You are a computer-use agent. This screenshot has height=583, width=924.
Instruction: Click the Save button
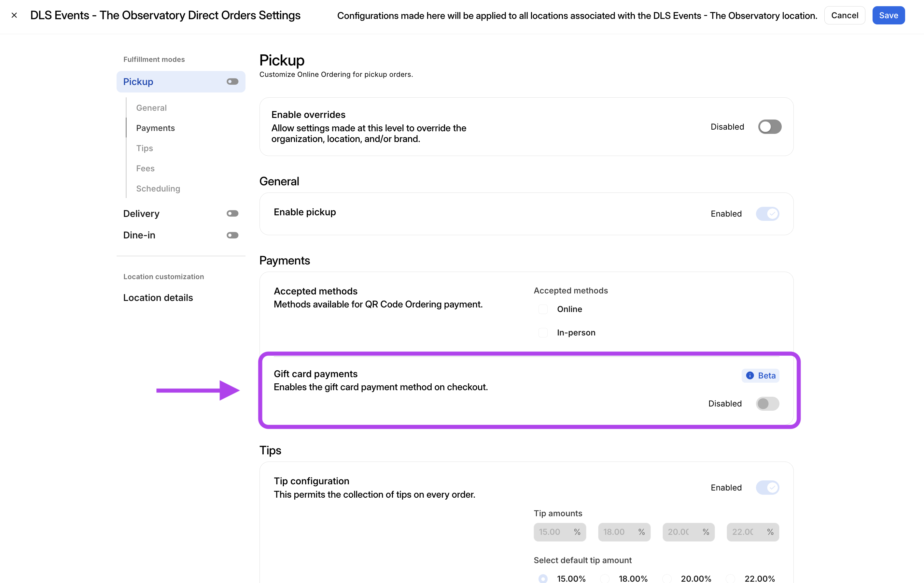coord(888,15)
